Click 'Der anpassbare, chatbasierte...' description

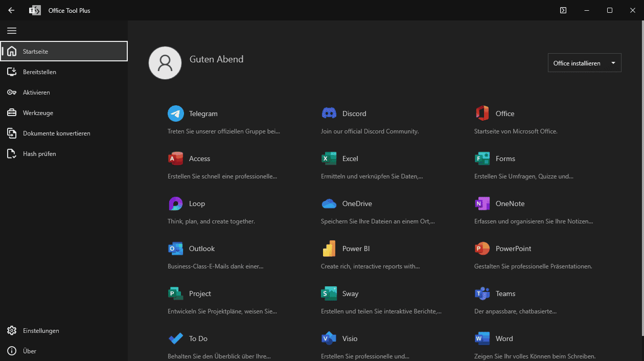coord(515,311)
